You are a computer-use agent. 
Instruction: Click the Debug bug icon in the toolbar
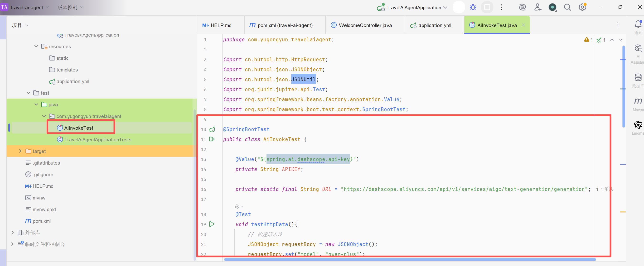tap(473, 7)
